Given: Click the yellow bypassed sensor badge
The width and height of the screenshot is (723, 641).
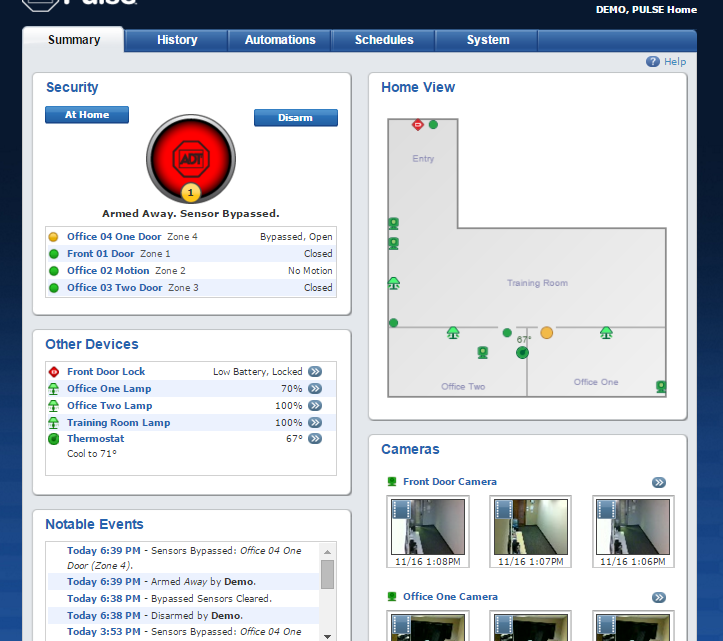Looking at the screenshot, I should click(190, 192).
